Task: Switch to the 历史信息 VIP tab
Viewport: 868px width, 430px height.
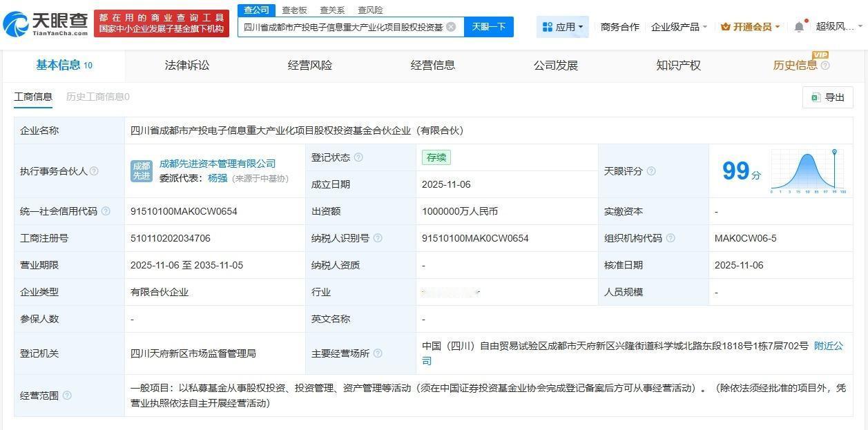Action: point(795,66)
